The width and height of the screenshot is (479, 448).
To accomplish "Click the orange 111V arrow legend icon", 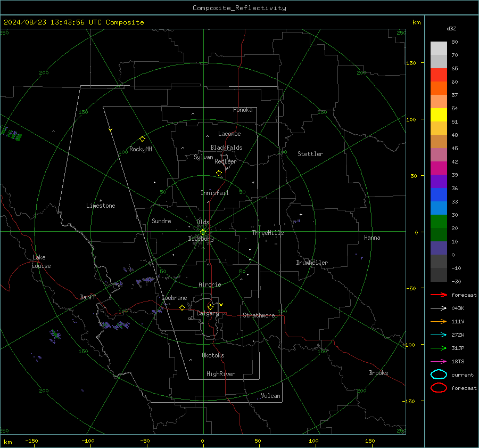I will point(439,321).
